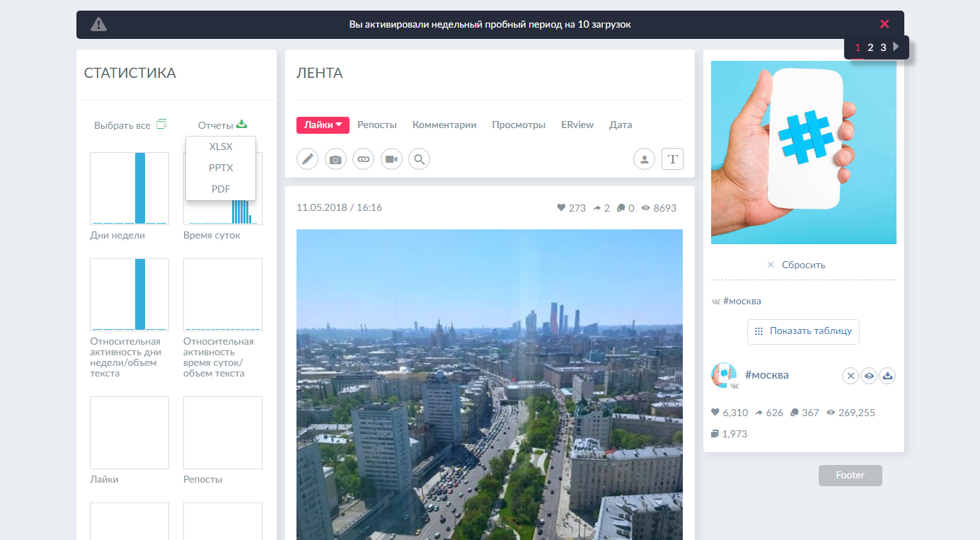The width and height of the screenshot is (980, 540).
Task: Click the total likes heart icon showing 6,310
Action: click(715, 413)
